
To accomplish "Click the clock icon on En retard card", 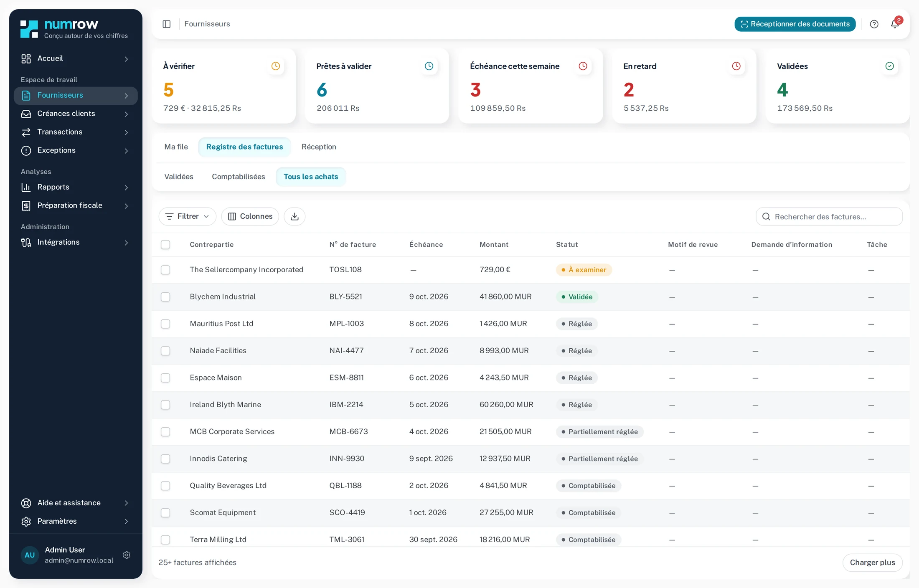I will (736, 66).
